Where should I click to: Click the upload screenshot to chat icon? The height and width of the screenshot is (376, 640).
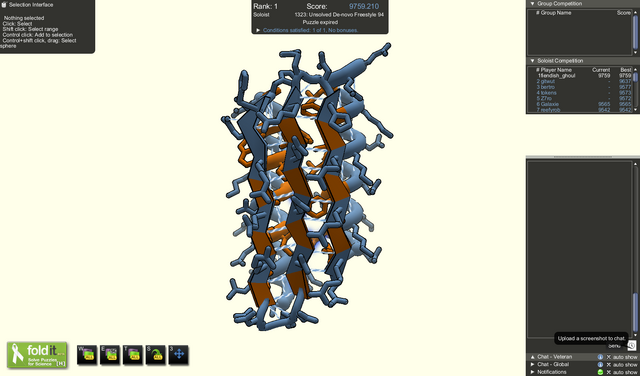click(631, 345)
